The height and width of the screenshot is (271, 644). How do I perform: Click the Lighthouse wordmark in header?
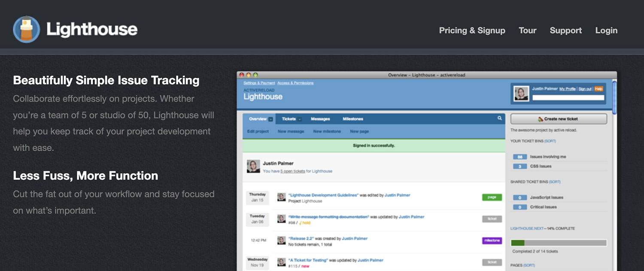(x=92, y=29)
